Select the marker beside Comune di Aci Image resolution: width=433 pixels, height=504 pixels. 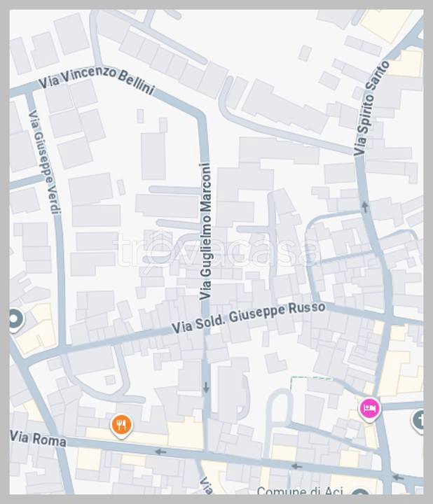(360, 492)
